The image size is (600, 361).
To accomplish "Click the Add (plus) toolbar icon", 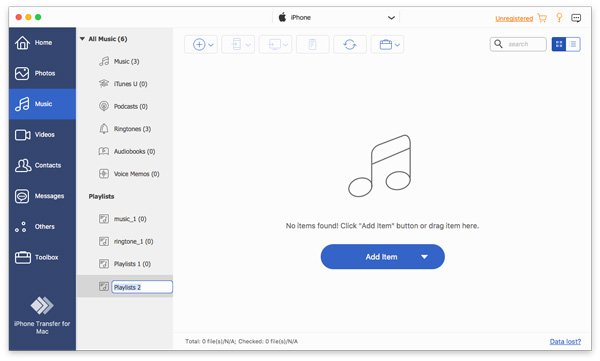I will 199,44.
